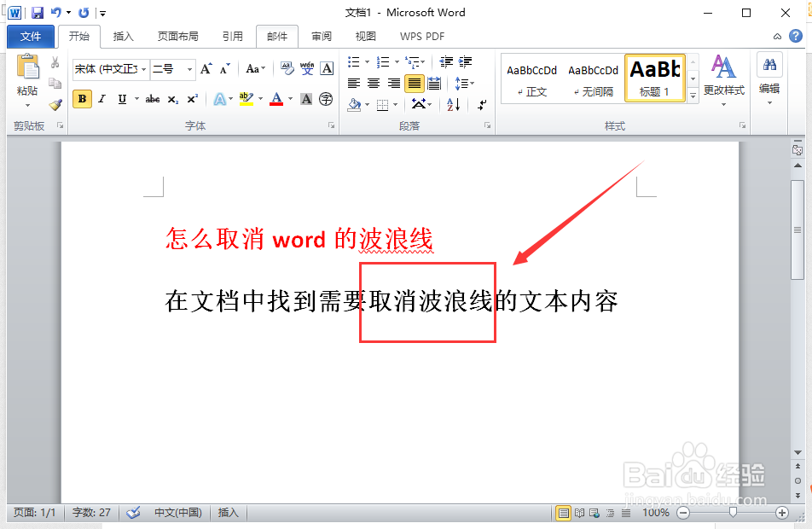The height and width of the screenshot is (529, 812).
Task: Click the Bullets list icon
Action: [x=354, y=62]
